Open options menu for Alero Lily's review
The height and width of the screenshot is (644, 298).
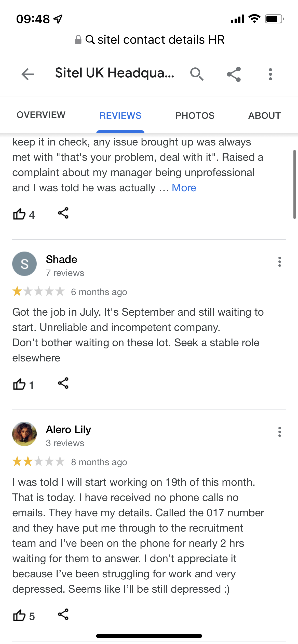pyautogui.click(x=279, y=432)
